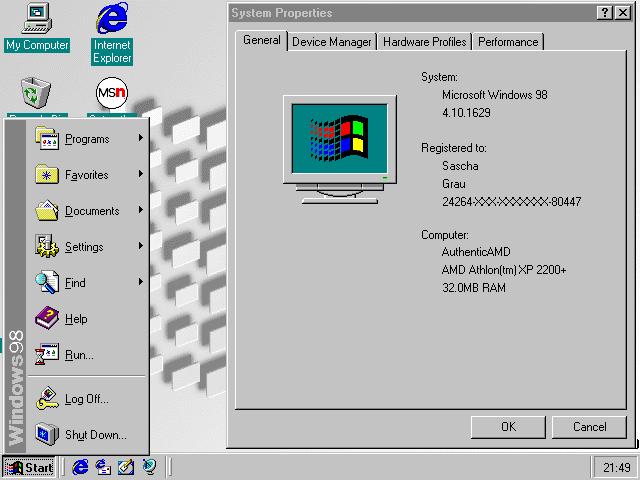The height and width of the screenshot is (480, 640).
Task: Click the taskbar clock showing 21:49
Action: pos(616,467)
